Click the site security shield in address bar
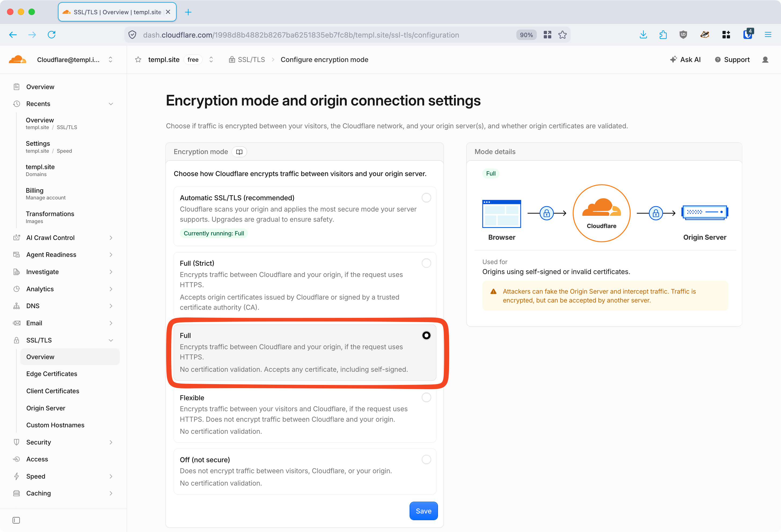This screenshot has height=532, width=781. click(x=132, y=35)
